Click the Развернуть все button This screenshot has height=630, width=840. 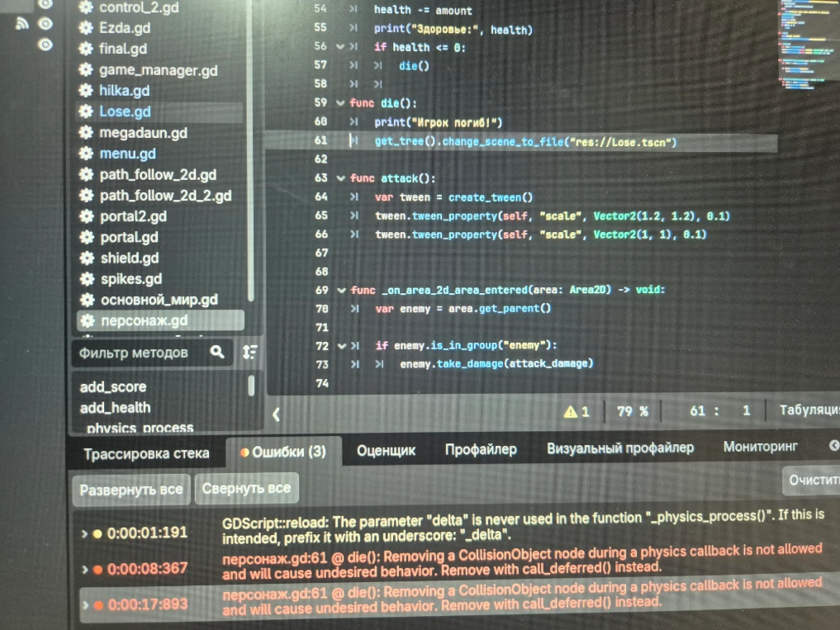coord(131,490)
